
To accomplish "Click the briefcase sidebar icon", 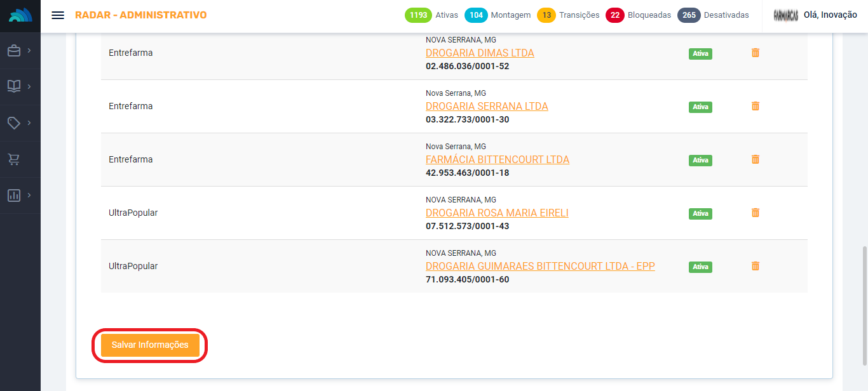I will 14,51.
